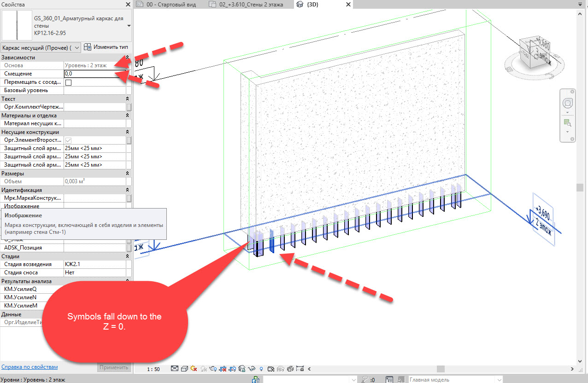The height and width of the screenshot is (383, 588).
Task: Toggle the Орг.ЭлементВторост... checkbox
Action: [68, 140]
